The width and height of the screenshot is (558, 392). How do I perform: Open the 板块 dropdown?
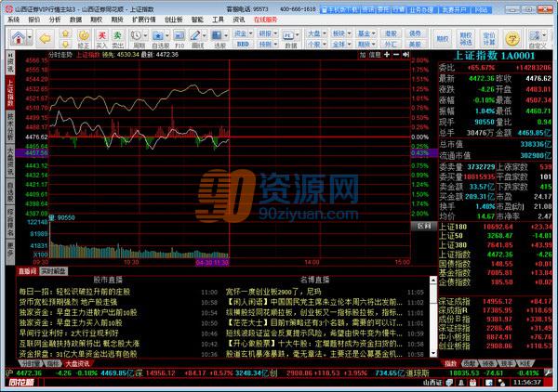pyautogui.click(x=341, y=33)
